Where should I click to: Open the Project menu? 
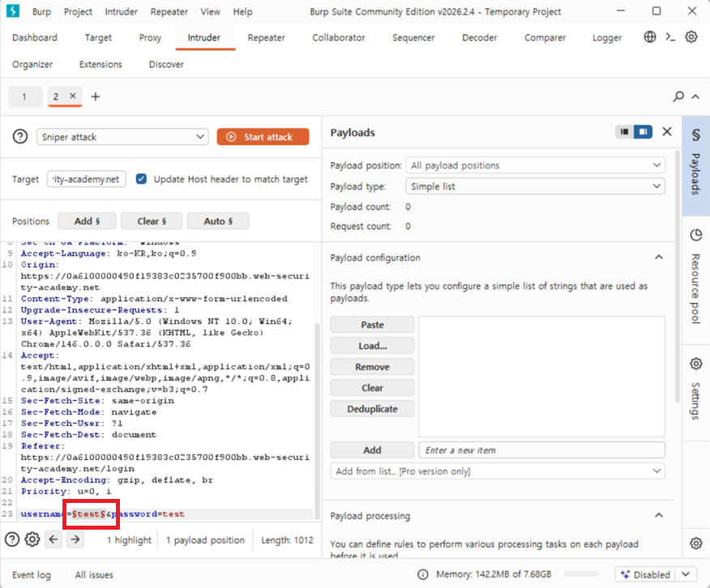(x=78, y=12)
